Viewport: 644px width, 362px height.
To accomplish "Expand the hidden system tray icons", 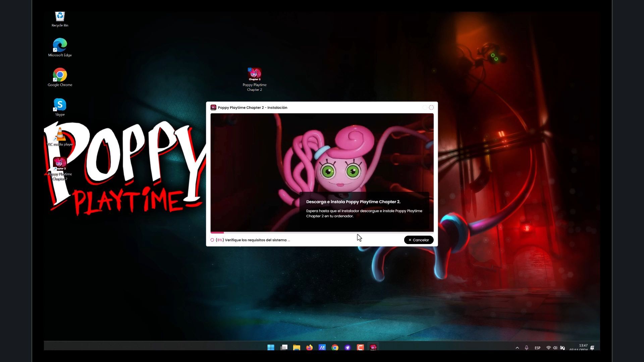I will (517, 348).
